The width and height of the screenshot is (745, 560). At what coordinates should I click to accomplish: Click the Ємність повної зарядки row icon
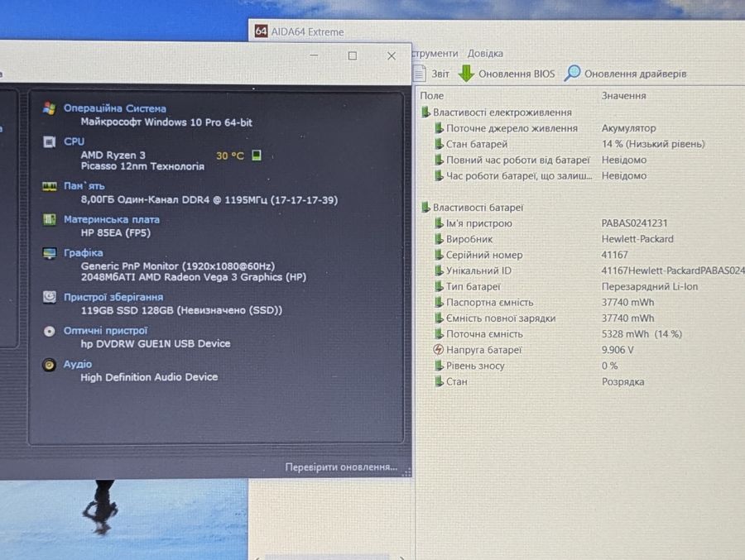[439, 318]
